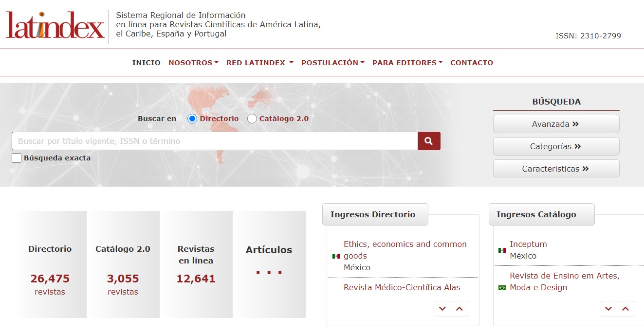Screen dimensions: 644x332
Task: Open the Categorías search panel
Action: click(556, 146)
